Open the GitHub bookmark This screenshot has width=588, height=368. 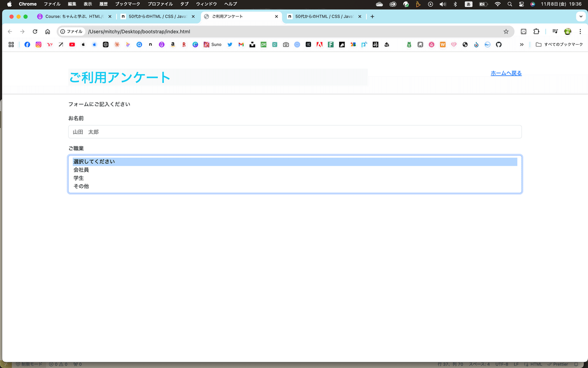tap(498, 44)
